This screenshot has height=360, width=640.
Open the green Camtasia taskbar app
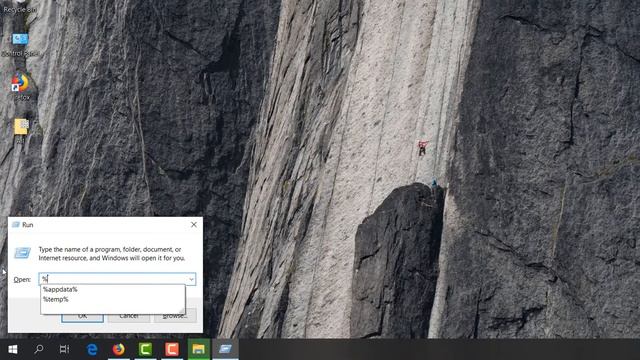click(x=145, y=349)
